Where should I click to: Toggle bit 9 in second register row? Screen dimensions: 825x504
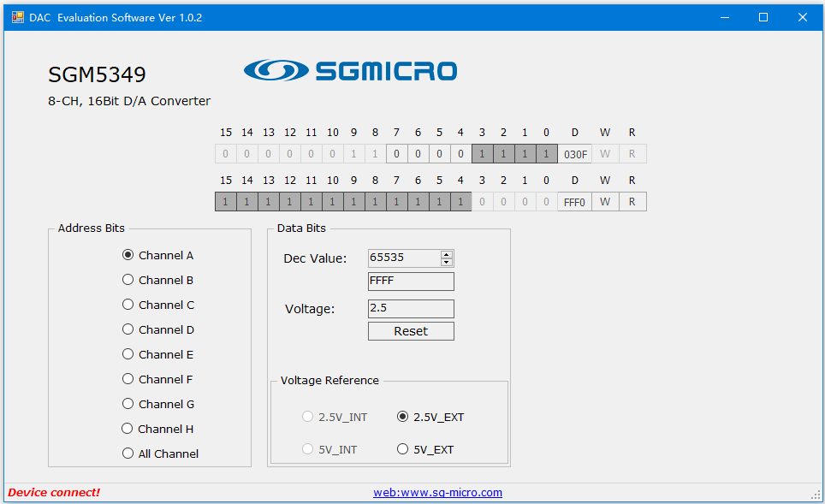click(x=354, y=201)
